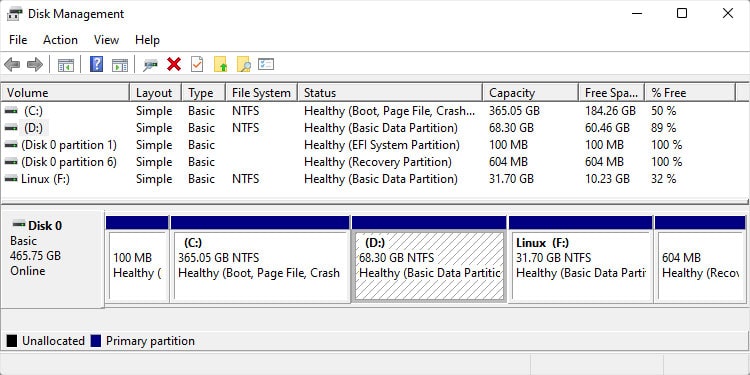The height and width of the screenshot is (375, 750).
Task: Open the Help menu
Action: pyautogui.click(x=147, y=40)
